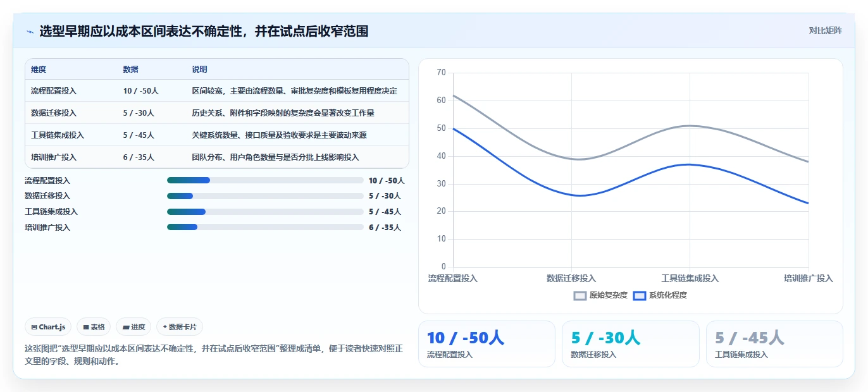
Task: Click the 培训推广投入 progress bar
Action: coord(265,227)
